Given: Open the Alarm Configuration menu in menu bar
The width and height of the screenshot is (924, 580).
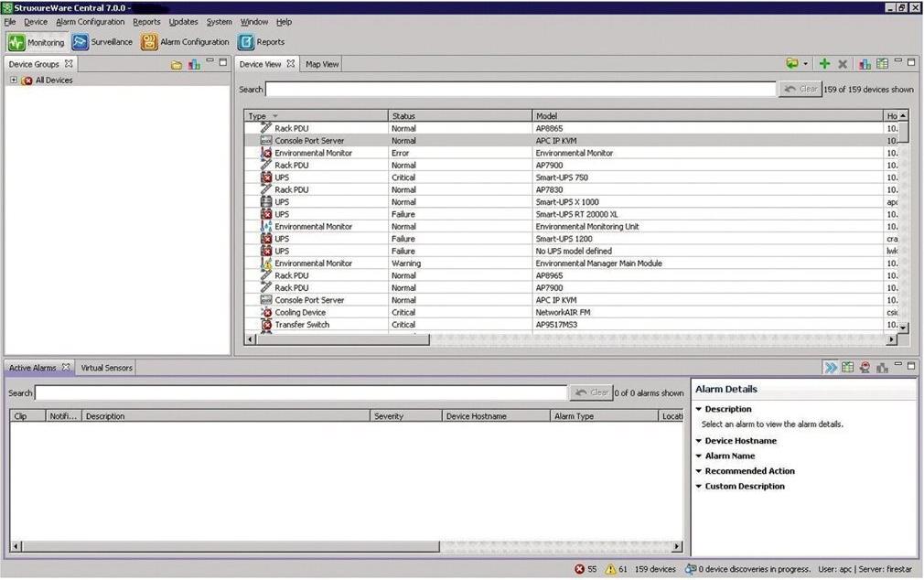Looking at the screenshot, I should tap(90, 22).
